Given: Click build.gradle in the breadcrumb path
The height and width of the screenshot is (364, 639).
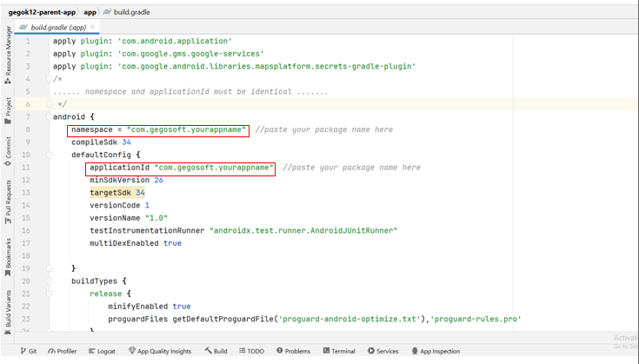Looking at the screenshot, I should tap(127, 12).
